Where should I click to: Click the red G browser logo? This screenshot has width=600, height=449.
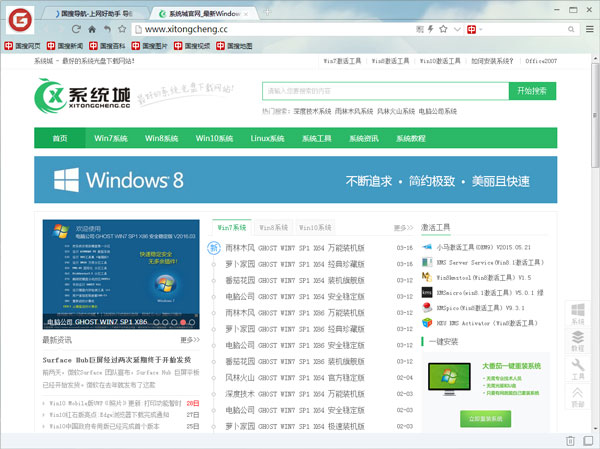20,20
